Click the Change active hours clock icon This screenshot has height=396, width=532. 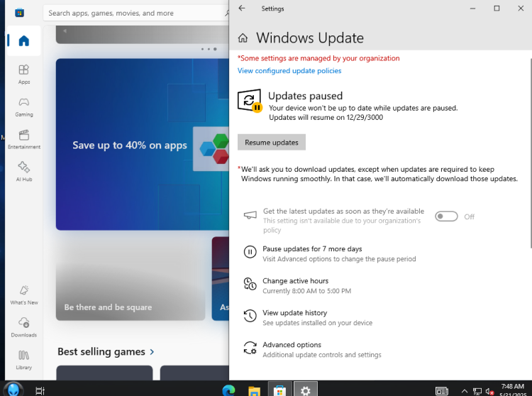click(250, 284)
